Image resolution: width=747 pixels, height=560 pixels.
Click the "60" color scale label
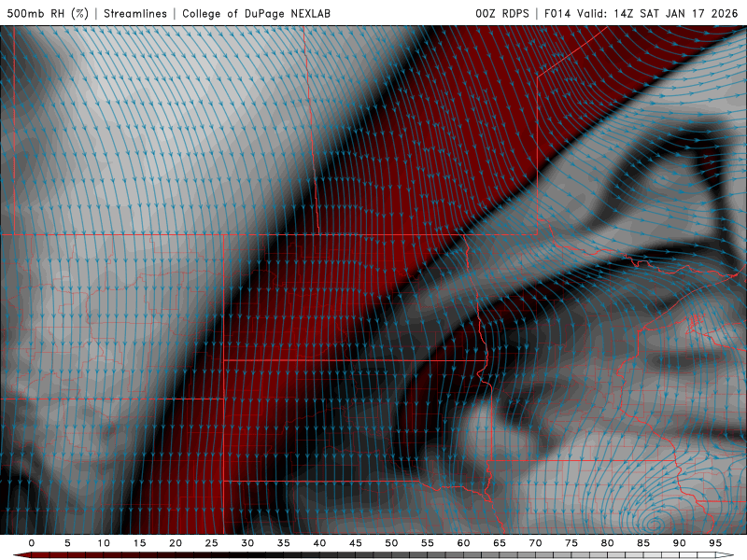(x=463, y=543)
